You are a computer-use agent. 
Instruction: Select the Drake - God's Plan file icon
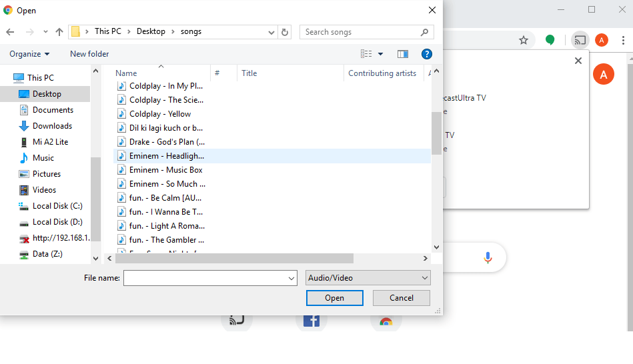click(121, 141)
